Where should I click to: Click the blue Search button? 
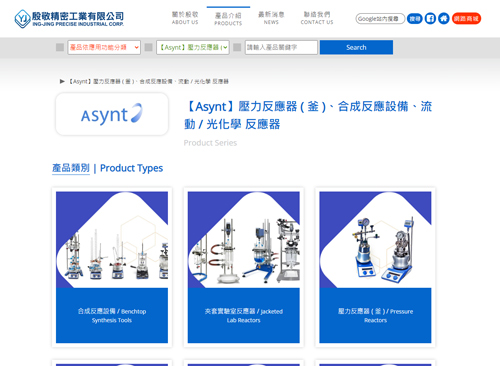tap(356, 47)
